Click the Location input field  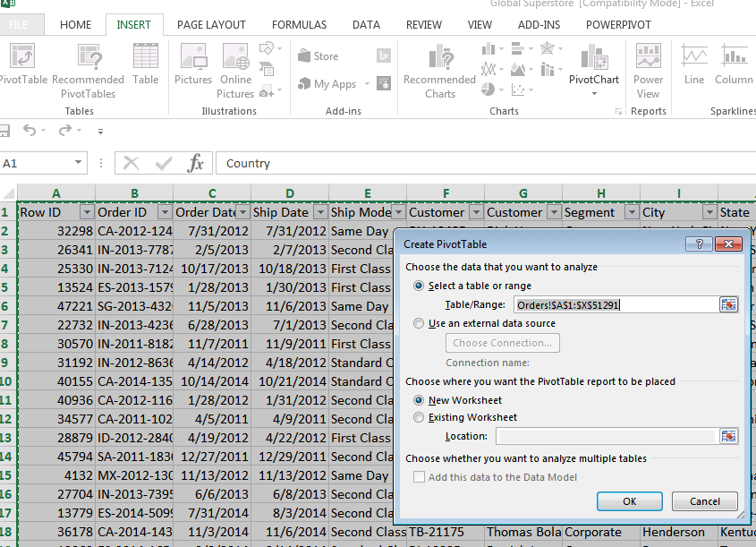point(606,436)
